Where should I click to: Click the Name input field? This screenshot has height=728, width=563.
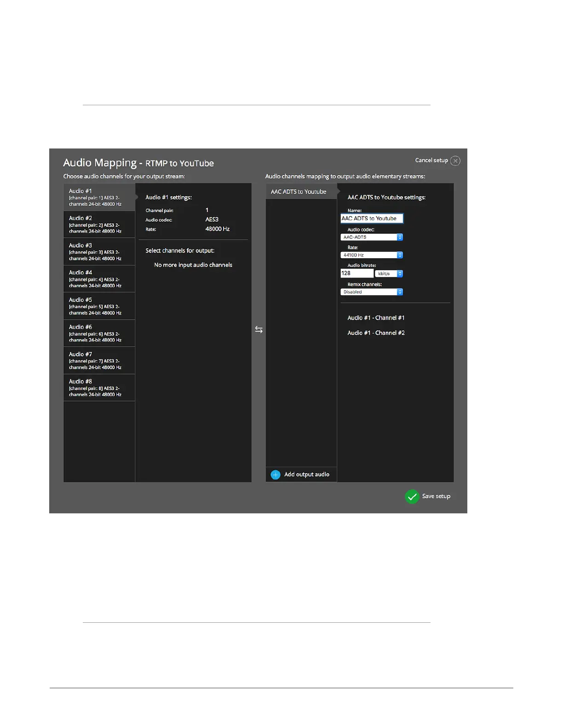[x=372, y=218]
